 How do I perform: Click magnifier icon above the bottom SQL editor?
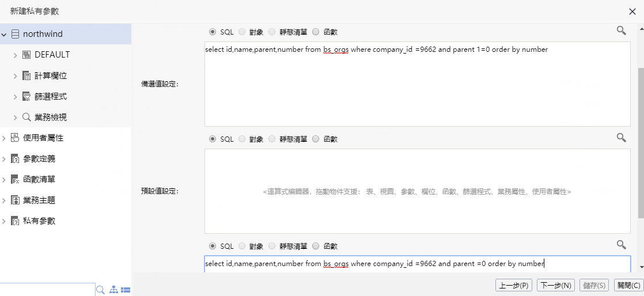(621, 245)
